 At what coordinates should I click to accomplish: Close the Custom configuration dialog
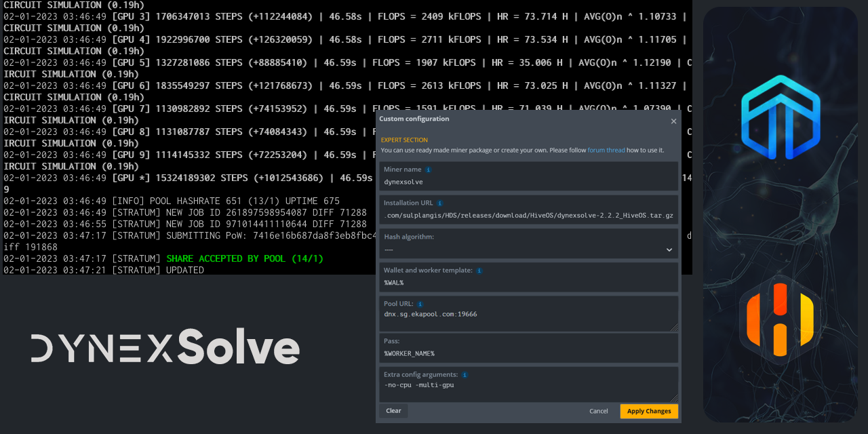point(673,121)
